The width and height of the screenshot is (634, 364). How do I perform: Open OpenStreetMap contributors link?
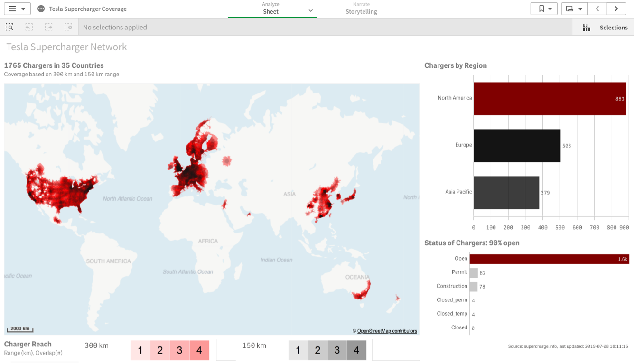pos(387,331)
